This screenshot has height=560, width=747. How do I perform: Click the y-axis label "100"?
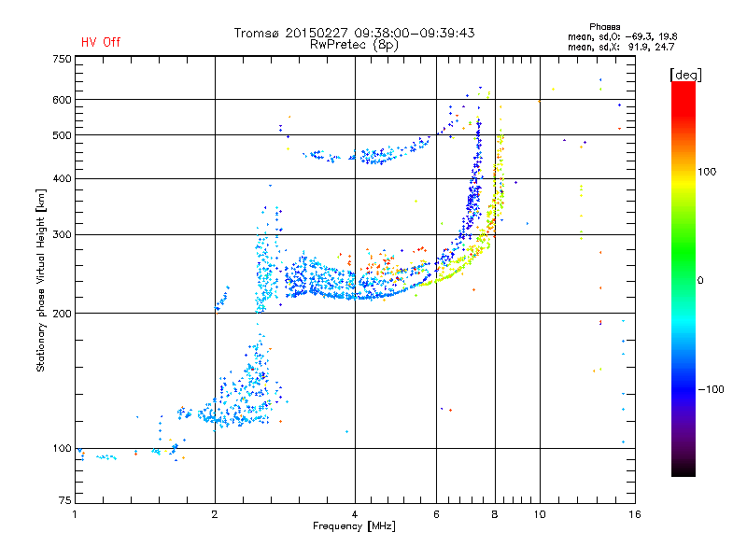(x=62, y=448)
